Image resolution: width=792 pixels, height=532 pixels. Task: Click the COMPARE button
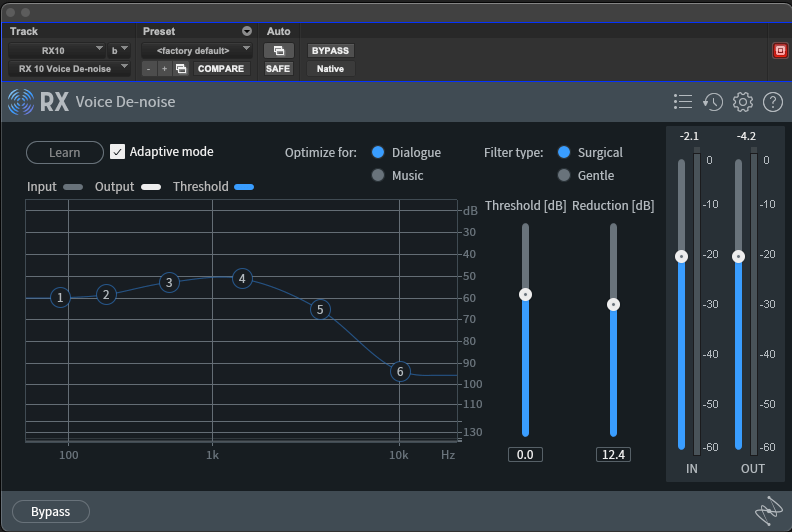pyautogui.click(x=221, y=69)
